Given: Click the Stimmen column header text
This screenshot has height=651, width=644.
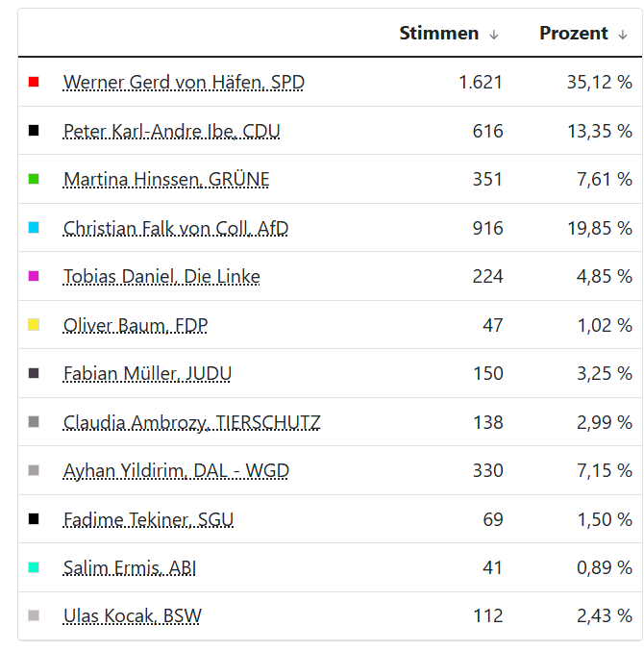Looking at the screenshot, I should [438, 34].
